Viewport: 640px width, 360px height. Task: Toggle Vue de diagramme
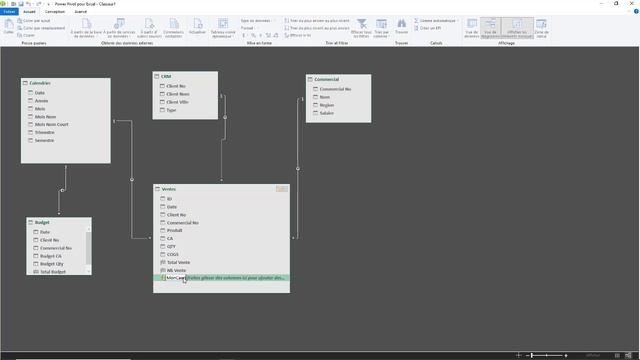[490, 28]
